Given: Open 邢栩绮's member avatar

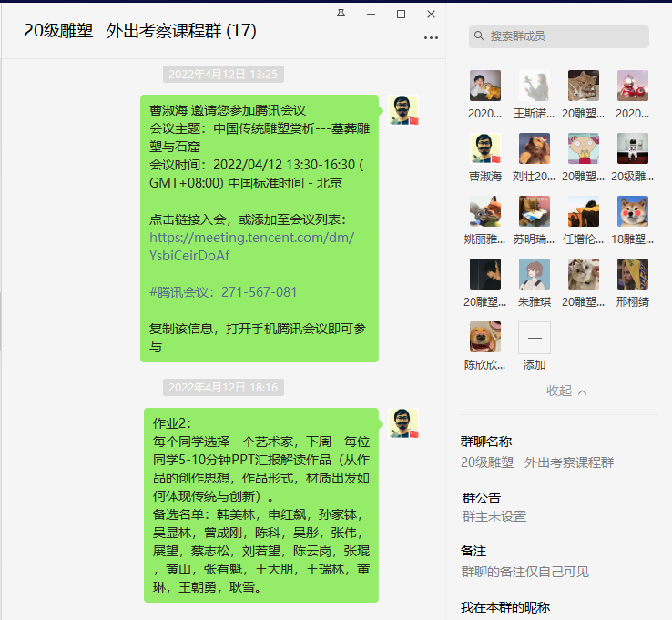Looking at the screenshot, I should point(632,274).
